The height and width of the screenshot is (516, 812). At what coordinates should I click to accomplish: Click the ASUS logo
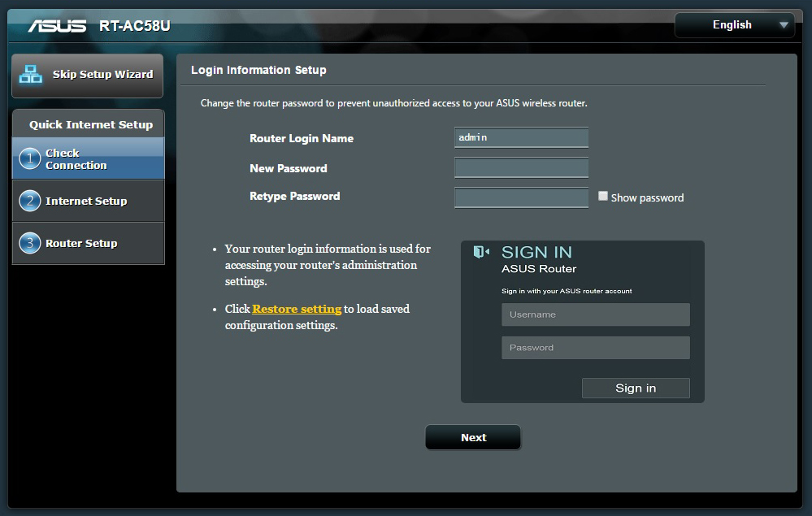pos(58,25)
